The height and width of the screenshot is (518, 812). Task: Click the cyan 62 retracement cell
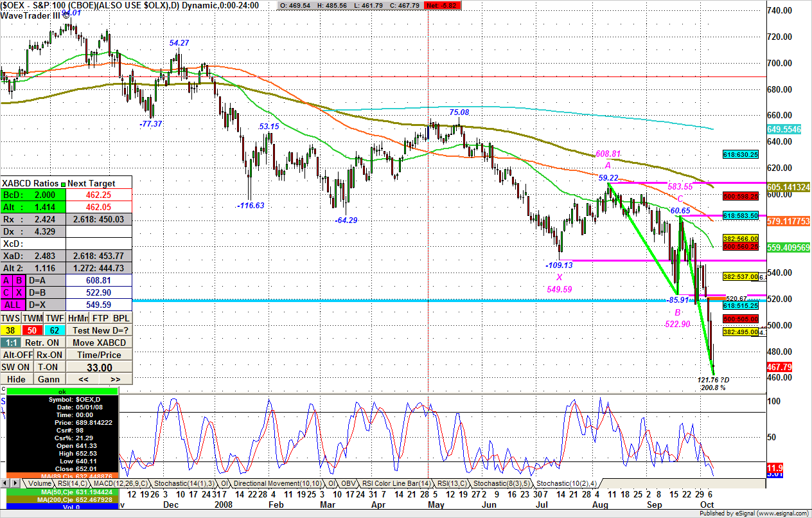pyautogui.click(x=55, y=330)
